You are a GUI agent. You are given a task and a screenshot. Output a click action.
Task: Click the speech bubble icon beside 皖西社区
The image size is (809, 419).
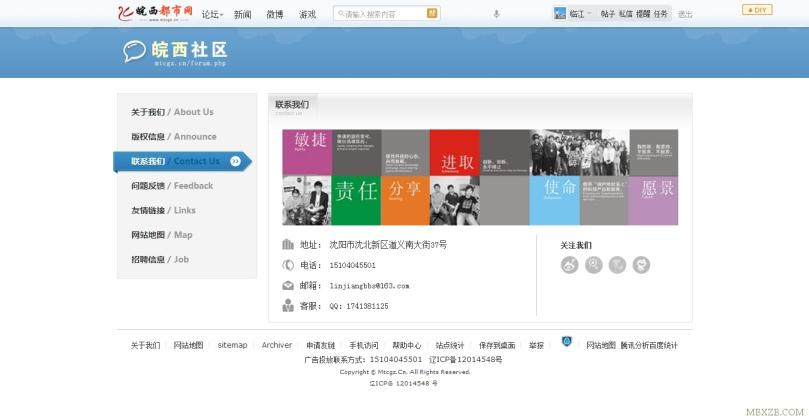tap(135, 51)
